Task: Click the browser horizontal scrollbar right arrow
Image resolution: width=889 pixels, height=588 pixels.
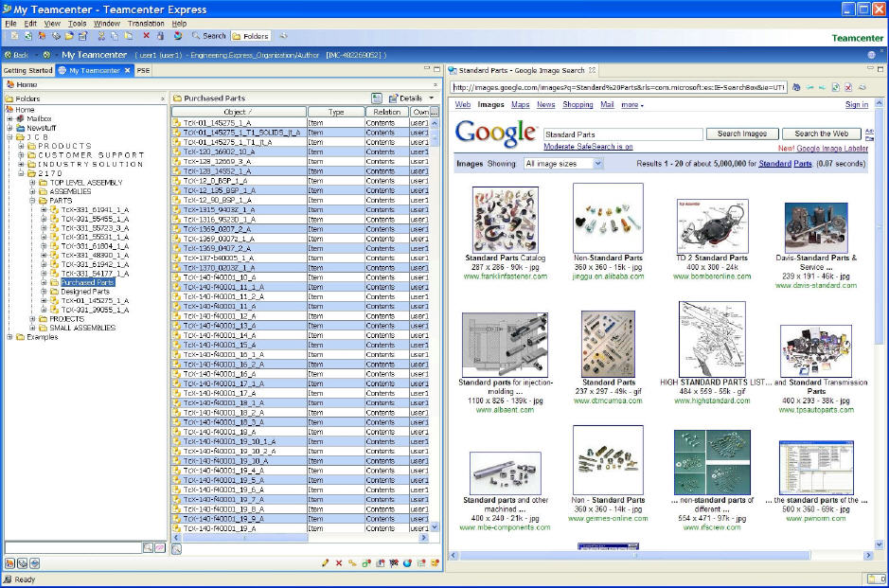Action: tap(868, 556)
